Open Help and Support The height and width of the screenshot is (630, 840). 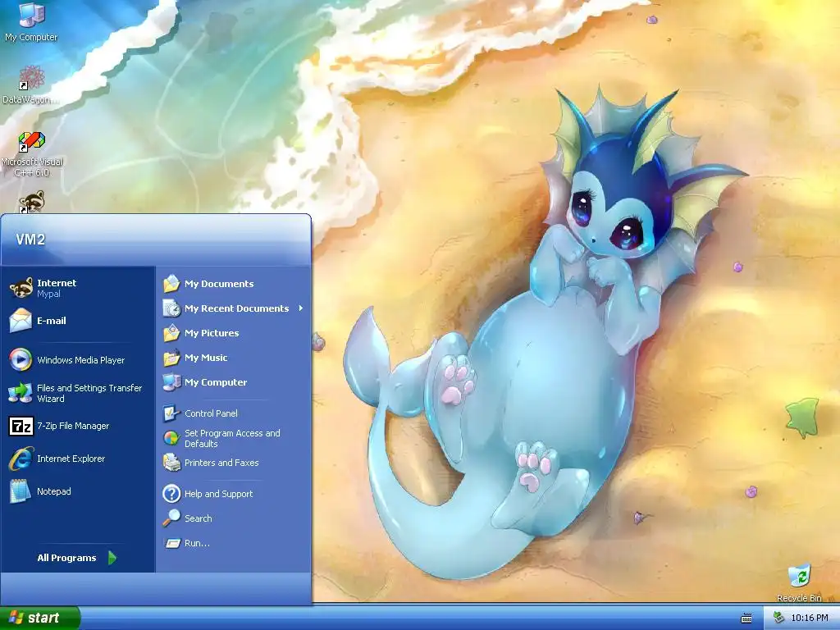click(234, 494)
